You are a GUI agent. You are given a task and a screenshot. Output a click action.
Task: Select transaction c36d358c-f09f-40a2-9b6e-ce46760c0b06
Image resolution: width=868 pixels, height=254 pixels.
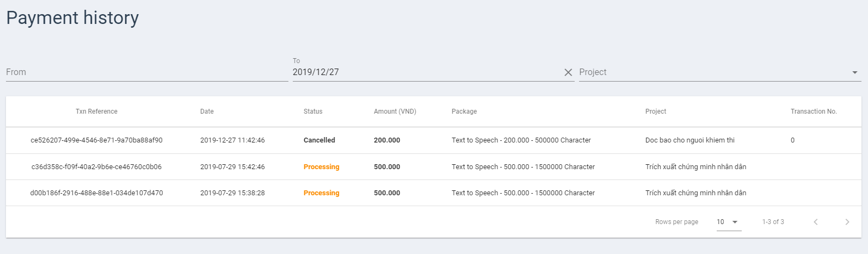(96, 167)
